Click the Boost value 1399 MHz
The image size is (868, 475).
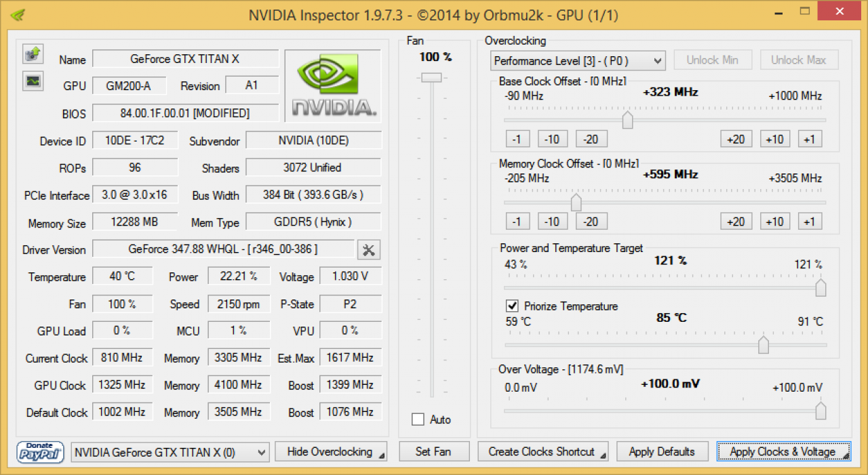tap(351, 385)
